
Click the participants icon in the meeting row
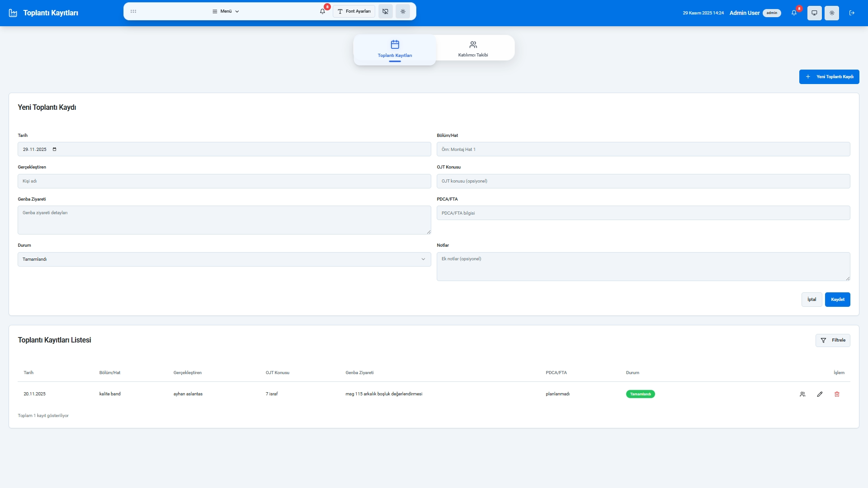click(802, 394)
